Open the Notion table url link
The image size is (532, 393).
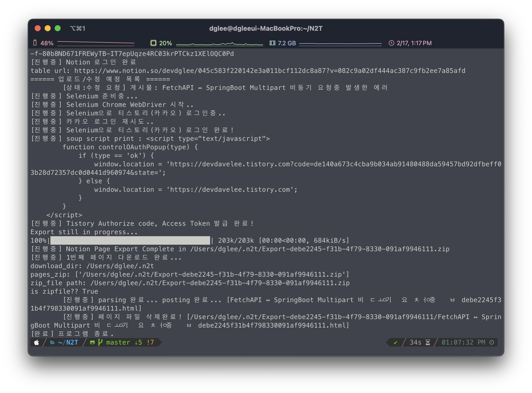click(269, 71)
